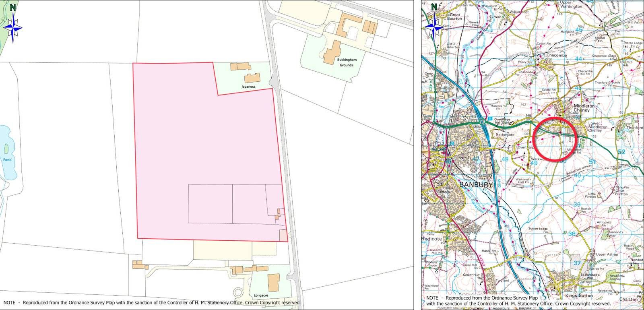644x310 pixels.
Task: Click the blue pond shape
Action: click(x=7, y=153)
